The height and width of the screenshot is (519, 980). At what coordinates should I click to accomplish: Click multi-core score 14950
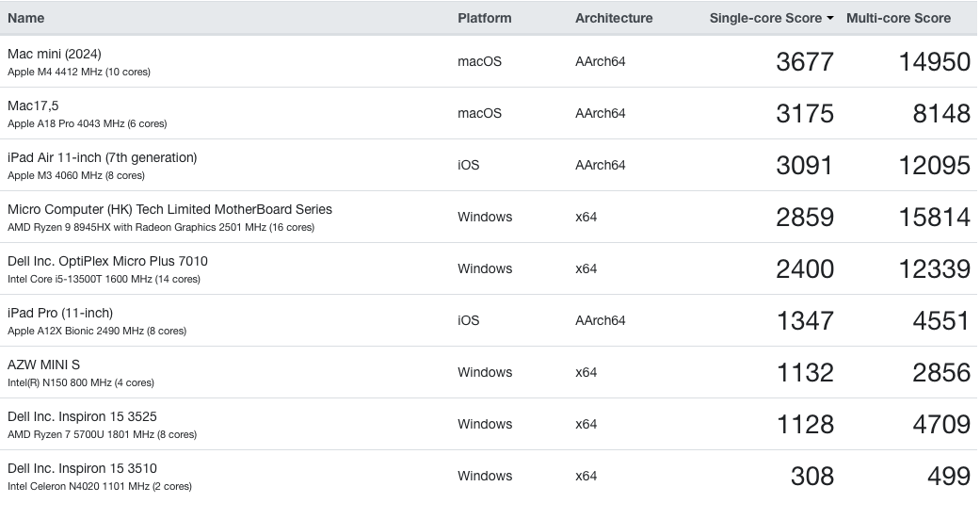[x=935, y=62]
